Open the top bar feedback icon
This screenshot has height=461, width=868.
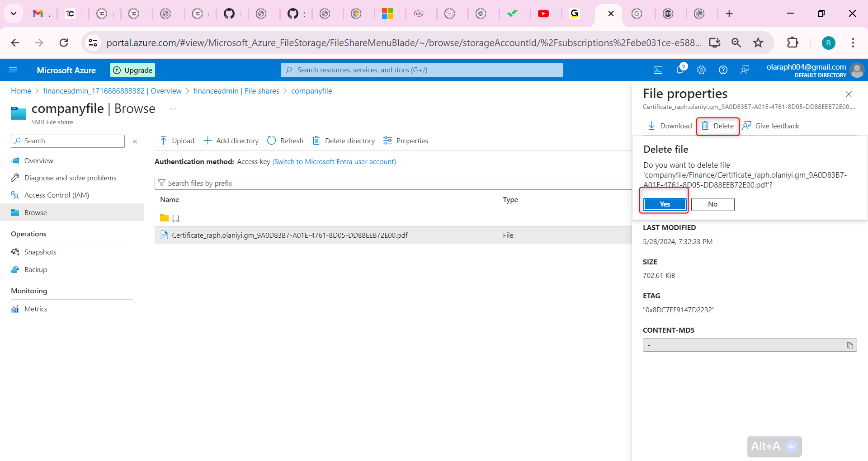point(745,70)
